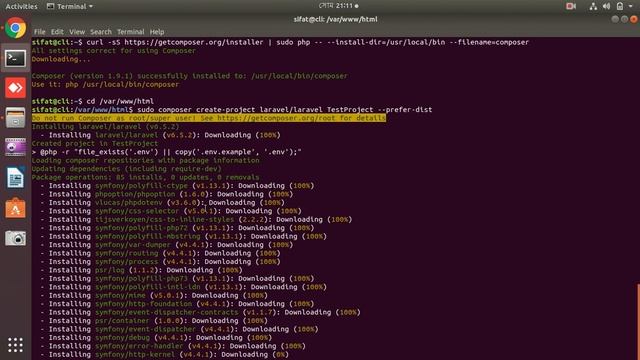Click the symfony/debug install line
Screen dimensions: 640x360
[156, 338]
